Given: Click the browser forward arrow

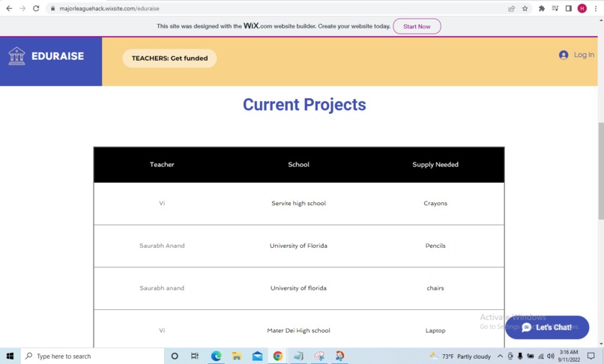Looking at the screenshot, I should point(22,8).
